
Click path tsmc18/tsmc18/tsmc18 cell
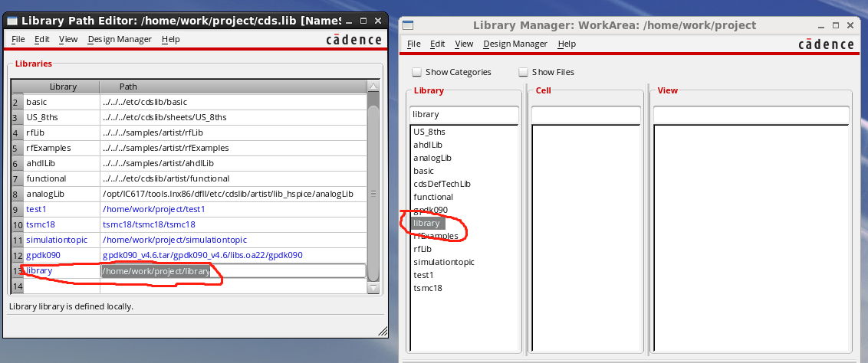coord(233,225)
